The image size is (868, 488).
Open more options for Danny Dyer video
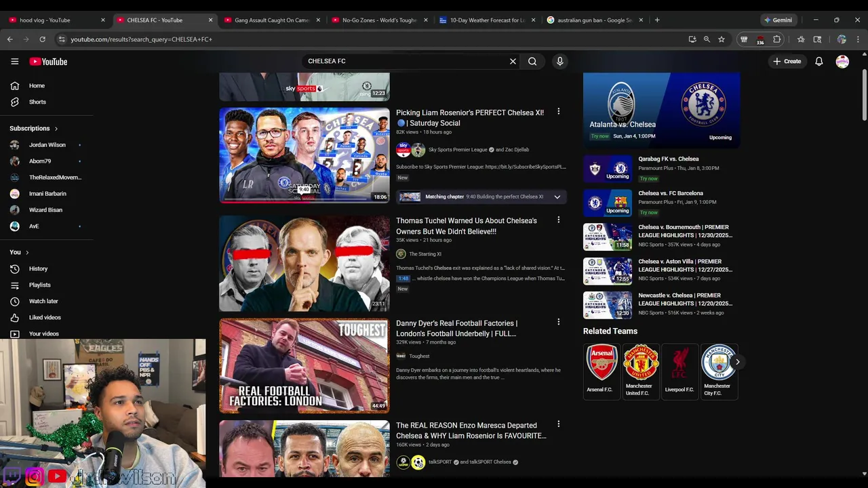coord(558,322)
